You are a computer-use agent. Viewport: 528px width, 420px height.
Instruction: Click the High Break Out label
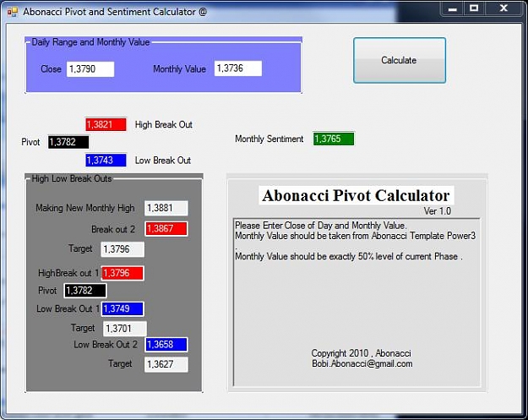point(164,124)
